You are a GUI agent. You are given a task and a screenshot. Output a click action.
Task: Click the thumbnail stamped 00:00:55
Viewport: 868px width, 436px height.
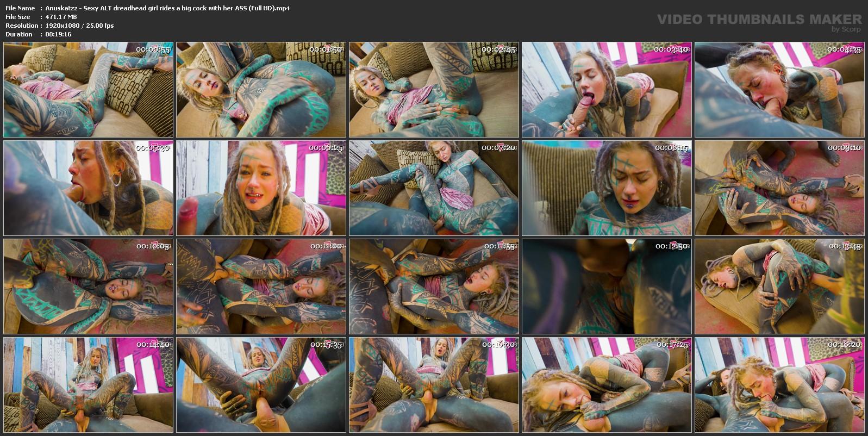coord(88,90)
